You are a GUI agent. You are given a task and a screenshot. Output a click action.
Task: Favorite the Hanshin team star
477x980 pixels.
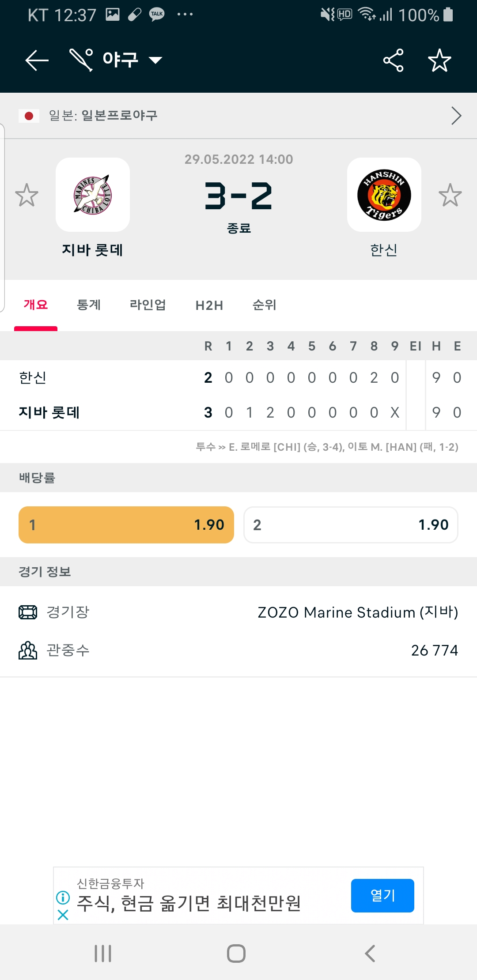[450, 195]
